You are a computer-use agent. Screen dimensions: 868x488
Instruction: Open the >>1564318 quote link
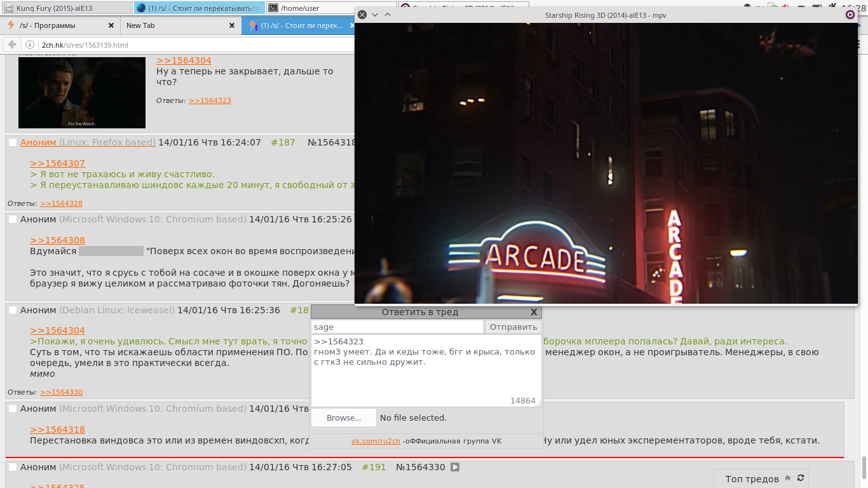point(57,430)
